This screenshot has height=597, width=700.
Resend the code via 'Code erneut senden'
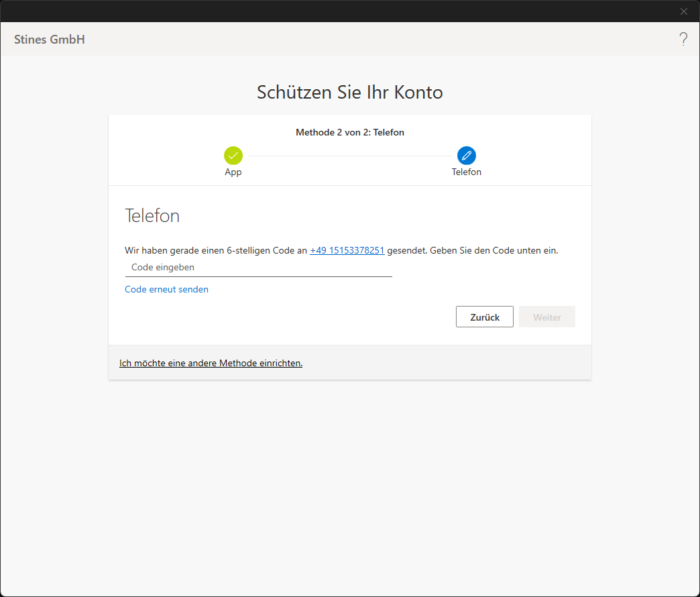pyautogui.click(x=166, y=290)
